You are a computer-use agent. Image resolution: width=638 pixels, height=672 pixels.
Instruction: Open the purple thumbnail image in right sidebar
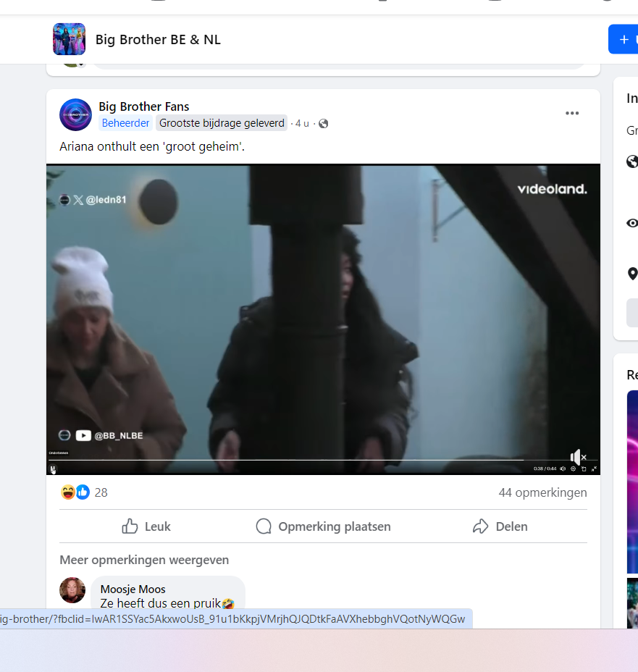[632, 482]
